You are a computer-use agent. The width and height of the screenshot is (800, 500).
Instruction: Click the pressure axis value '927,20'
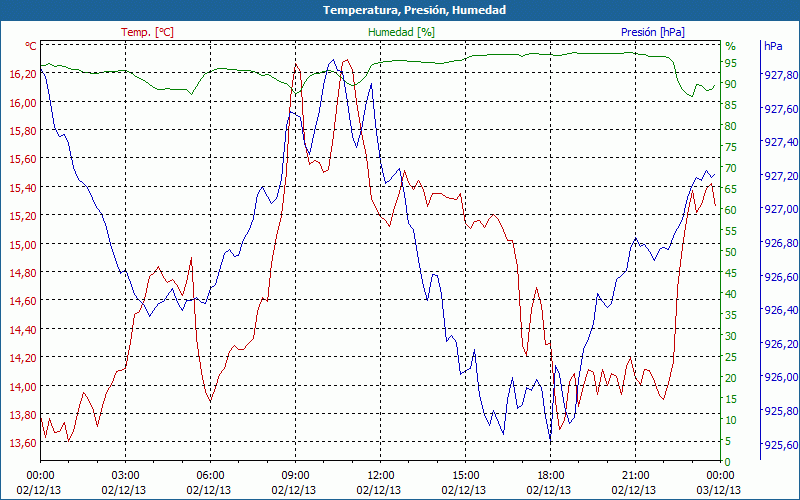[780, 176]
